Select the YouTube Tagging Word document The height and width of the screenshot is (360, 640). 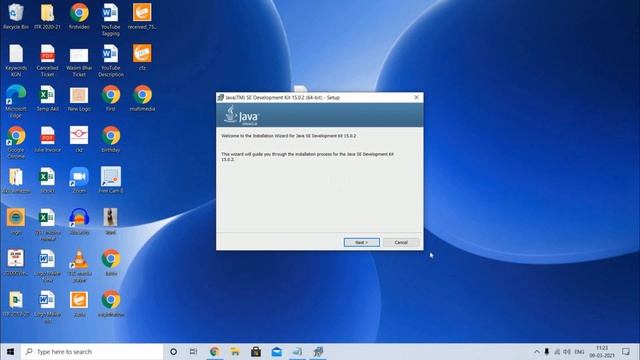111,20
